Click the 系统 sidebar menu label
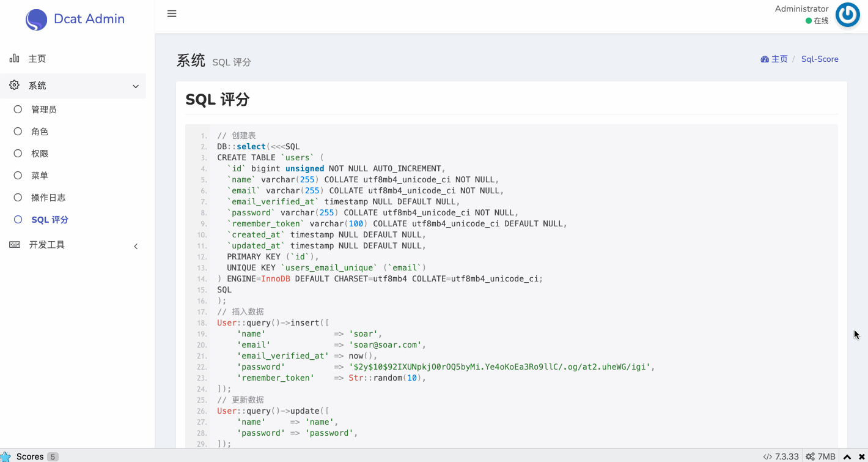 tap(37, 86)
